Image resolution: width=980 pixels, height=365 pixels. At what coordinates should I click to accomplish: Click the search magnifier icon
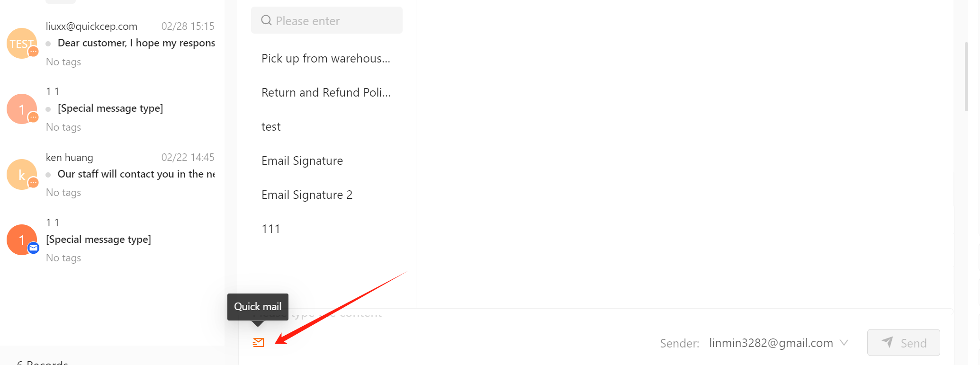267,20
